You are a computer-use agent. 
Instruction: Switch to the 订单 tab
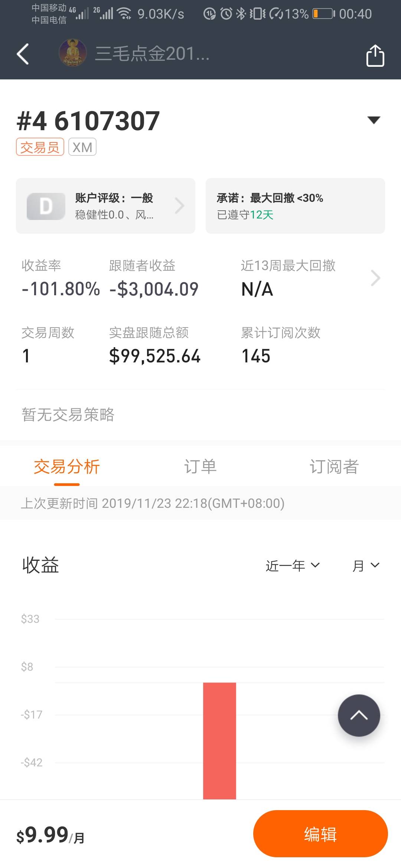coord(200,467)
